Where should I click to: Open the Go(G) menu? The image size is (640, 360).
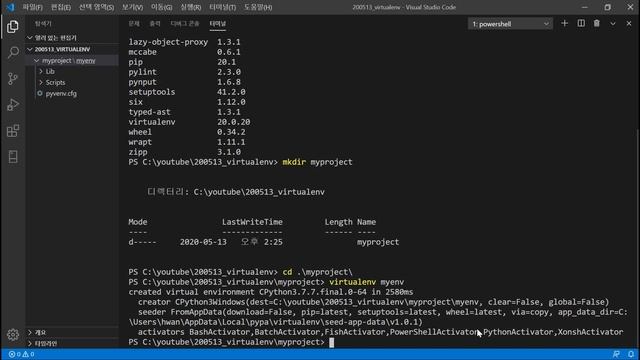point(162,7)
